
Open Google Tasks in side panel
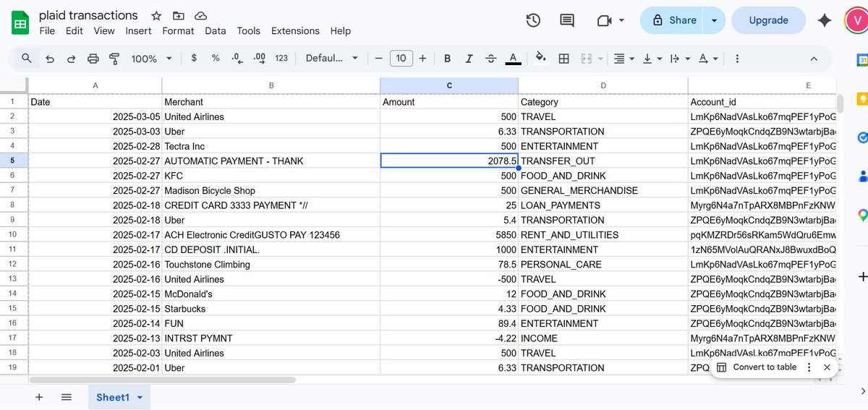coord(862,137)
